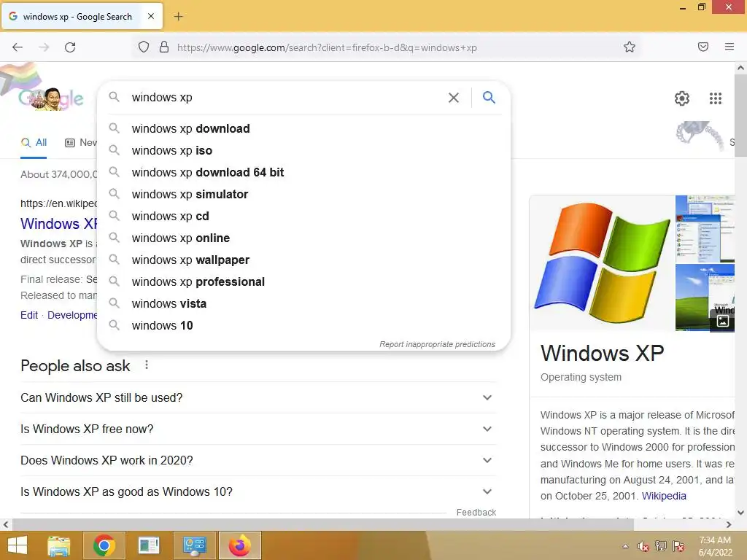Launch Google Chrome from the taskbar
The height and width of the screenshot is (560, 747).
(x=104, y=545)
